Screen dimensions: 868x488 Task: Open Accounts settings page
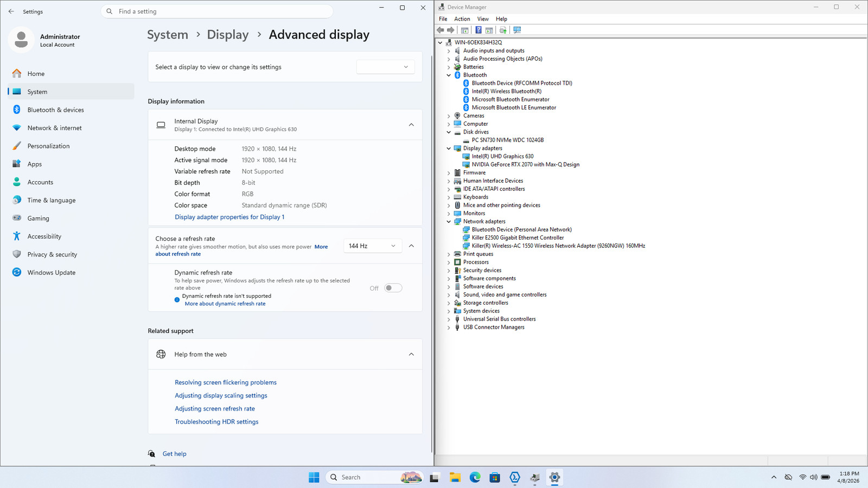click(x=71, y=182)
